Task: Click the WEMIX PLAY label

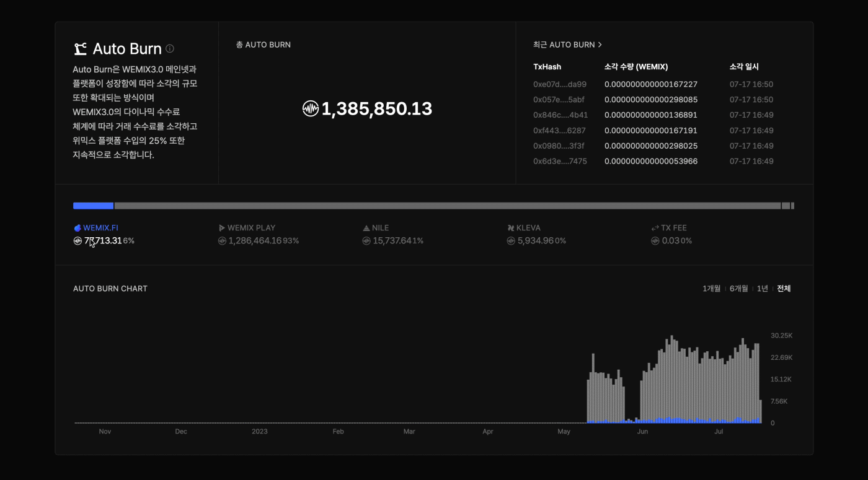Action: click(x=251, y=228)
